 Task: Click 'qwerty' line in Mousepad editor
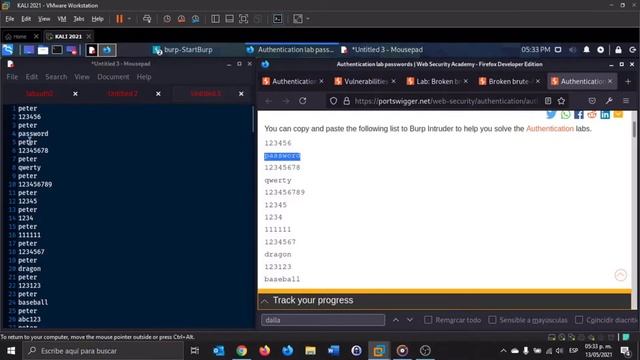pos(29,167)
